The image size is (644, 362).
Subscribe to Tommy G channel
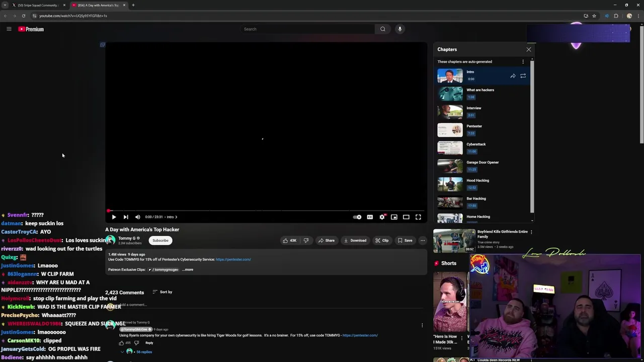coord(160,240)
